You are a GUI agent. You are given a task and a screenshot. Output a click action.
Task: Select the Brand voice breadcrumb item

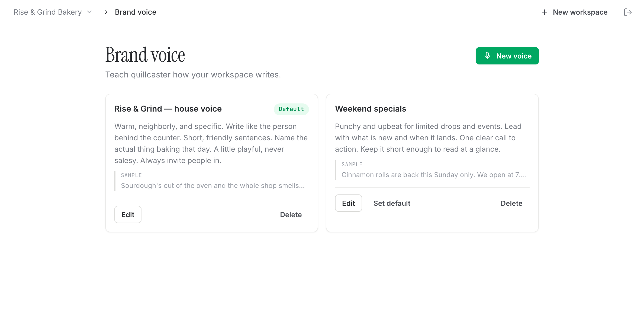pos(136,12)
